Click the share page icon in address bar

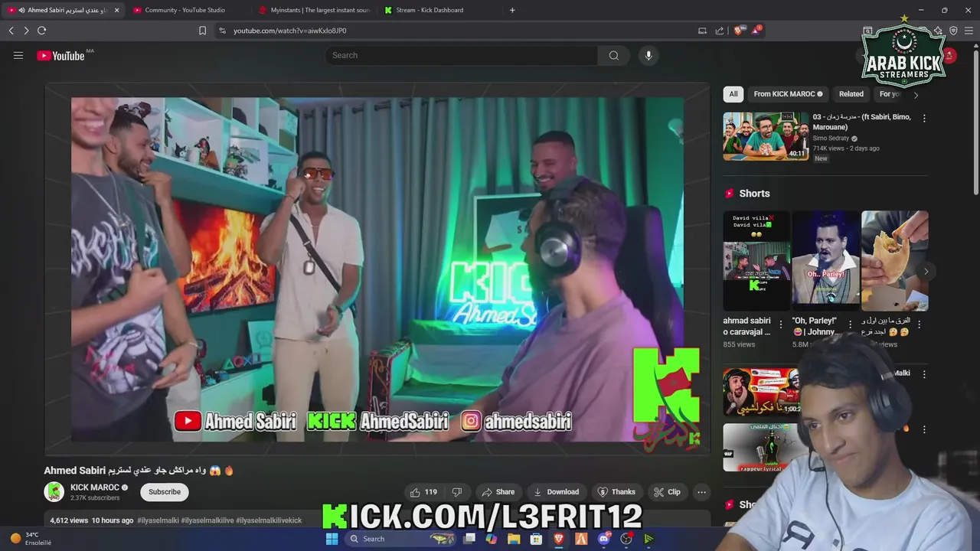coord(720,31)
